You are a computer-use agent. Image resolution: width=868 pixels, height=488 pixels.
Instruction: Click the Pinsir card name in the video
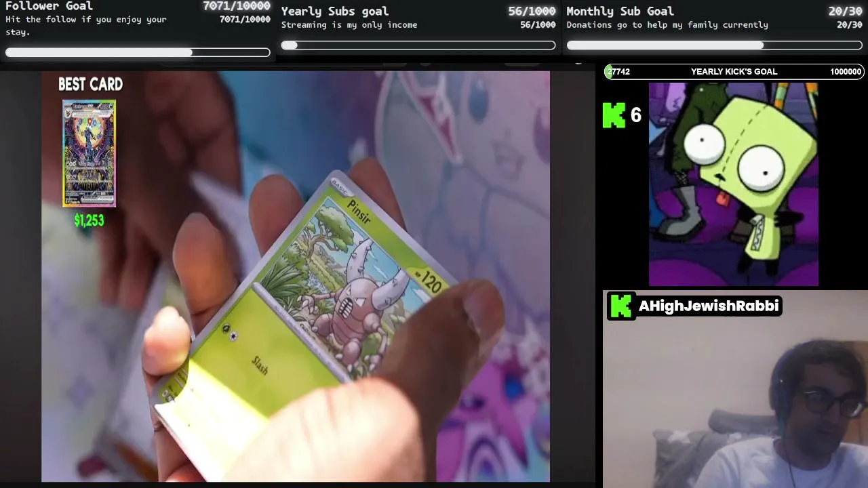[359, 212]
